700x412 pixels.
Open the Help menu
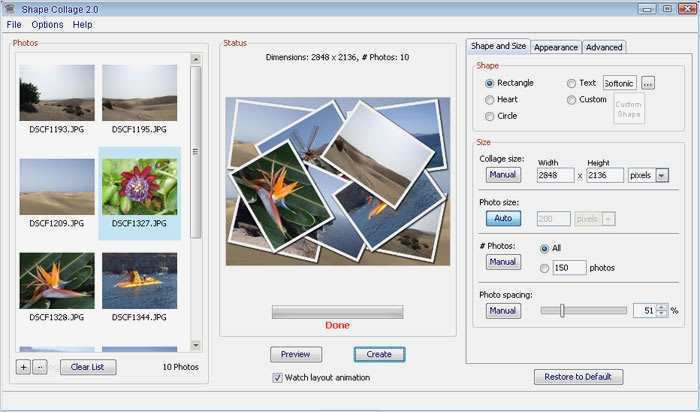(x=83, y=25)
